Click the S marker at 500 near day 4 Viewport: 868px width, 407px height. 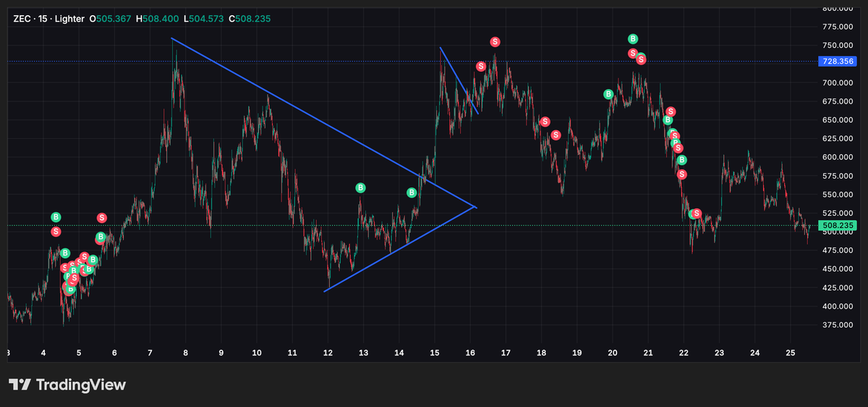(x=56, y=232)
